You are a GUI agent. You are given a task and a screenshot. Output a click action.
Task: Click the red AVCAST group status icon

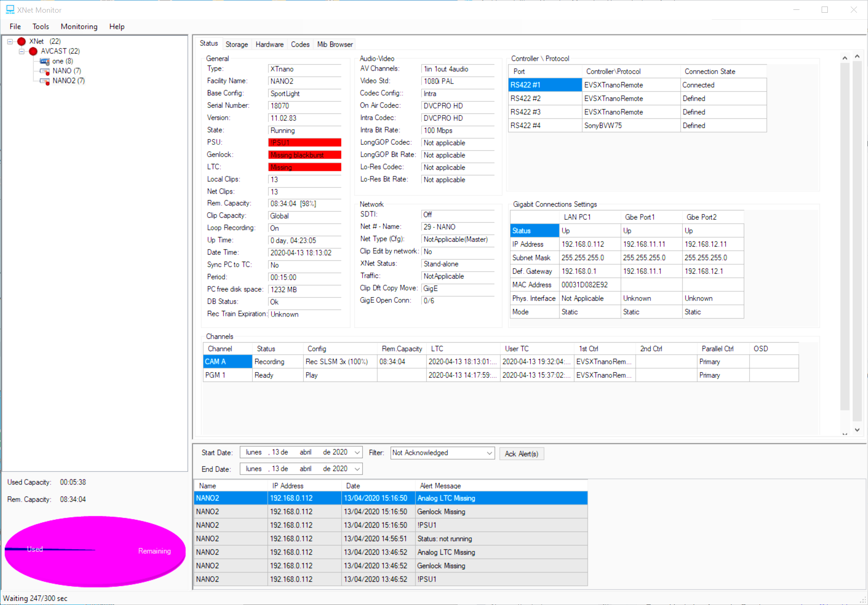click(x=33, y=51)
